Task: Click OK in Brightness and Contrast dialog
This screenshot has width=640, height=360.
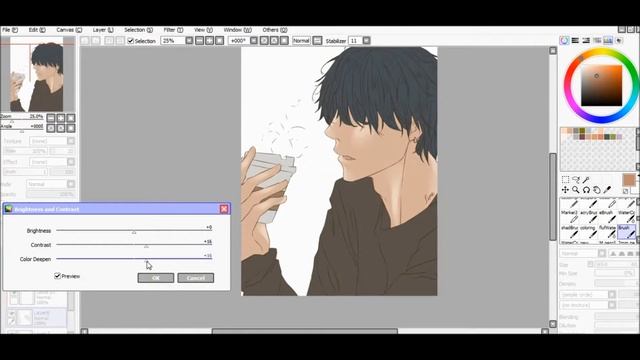Action: point(156,278)
